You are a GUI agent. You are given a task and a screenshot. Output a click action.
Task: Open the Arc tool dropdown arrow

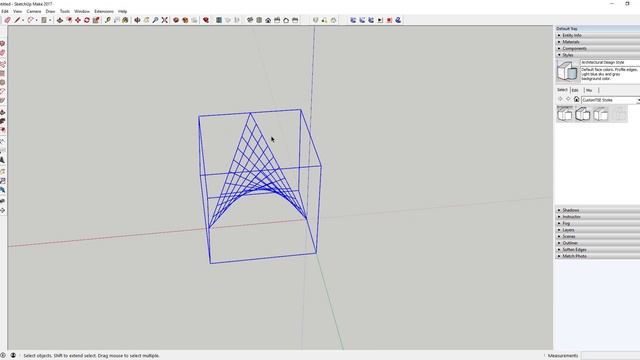(x=36, y=20)
